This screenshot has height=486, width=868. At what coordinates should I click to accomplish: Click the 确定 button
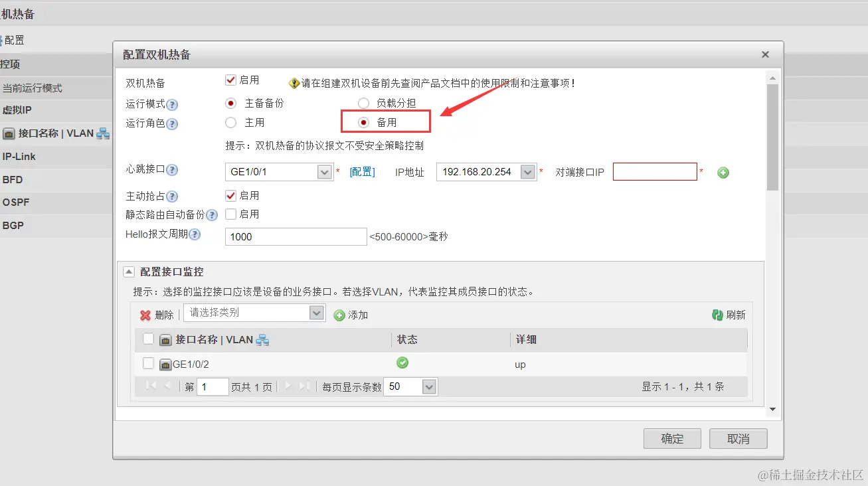tap(672, 438)
